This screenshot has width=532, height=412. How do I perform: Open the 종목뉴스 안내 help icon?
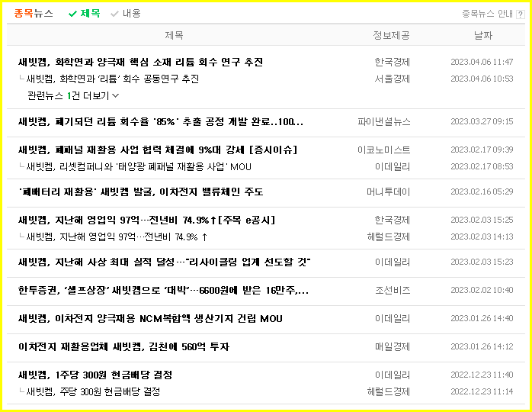[520, 14]
